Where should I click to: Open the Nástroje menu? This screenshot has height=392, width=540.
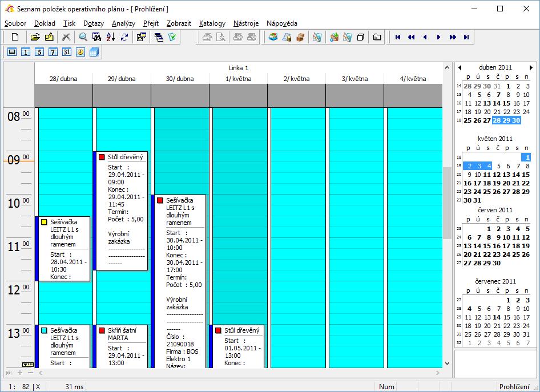pos(246,23)
